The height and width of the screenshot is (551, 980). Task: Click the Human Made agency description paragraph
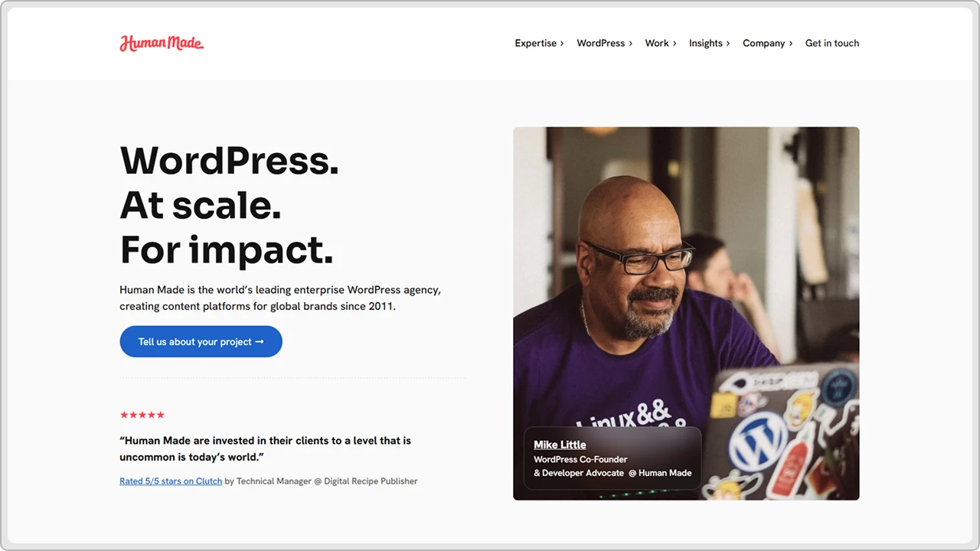280,298
